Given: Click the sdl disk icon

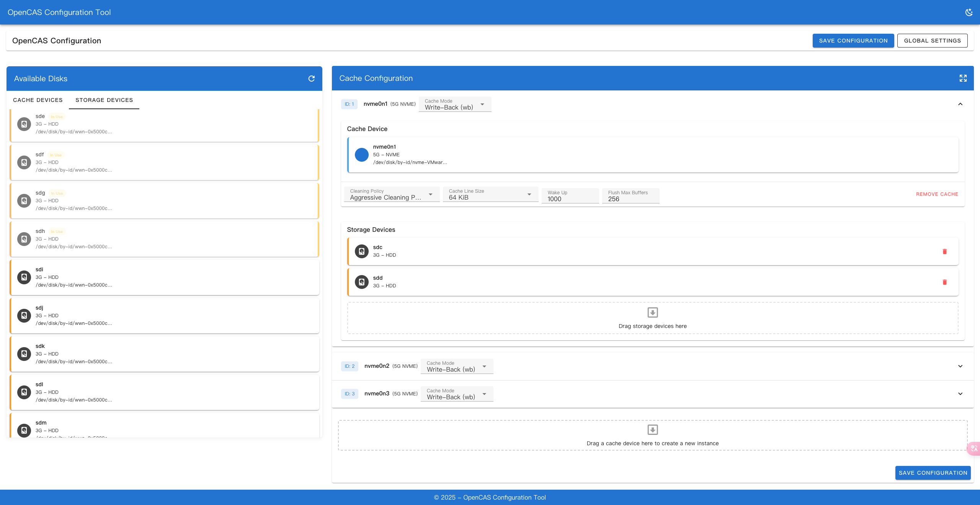Looking at the screenshot, I should [x=24, y=392].
